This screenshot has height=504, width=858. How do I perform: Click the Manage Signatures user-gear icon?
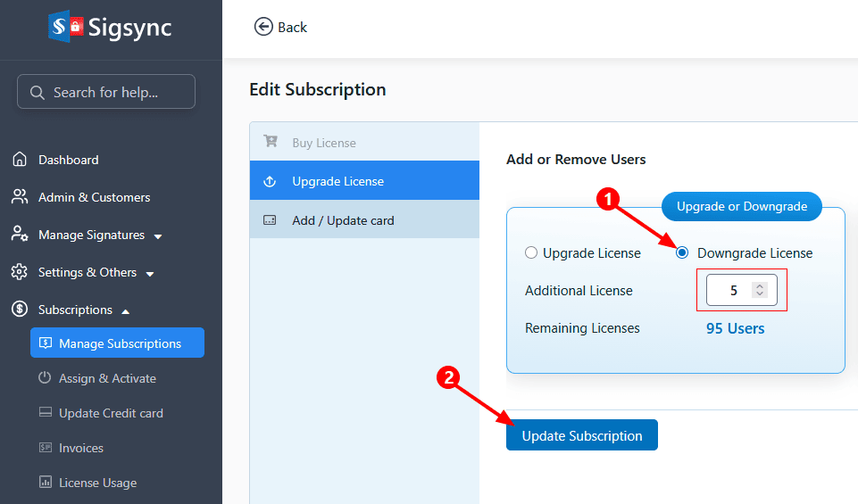click(20, 234)
